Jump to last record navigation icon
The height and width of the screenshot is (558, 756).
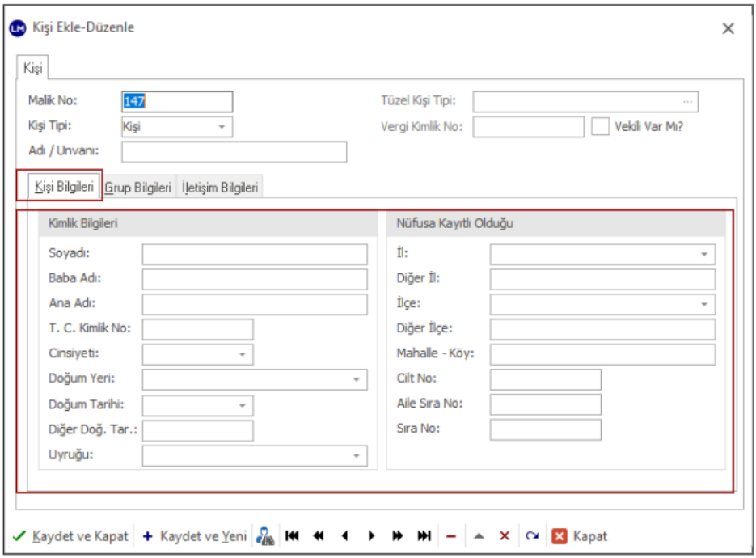pyautogui.click(x=424, y=536)
